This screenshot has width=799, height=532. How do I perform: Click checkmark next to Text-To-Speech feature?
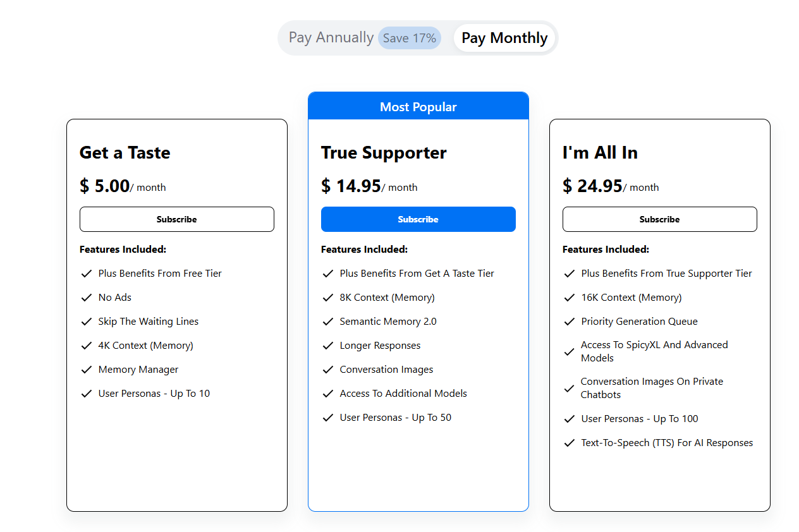point(570,443)
